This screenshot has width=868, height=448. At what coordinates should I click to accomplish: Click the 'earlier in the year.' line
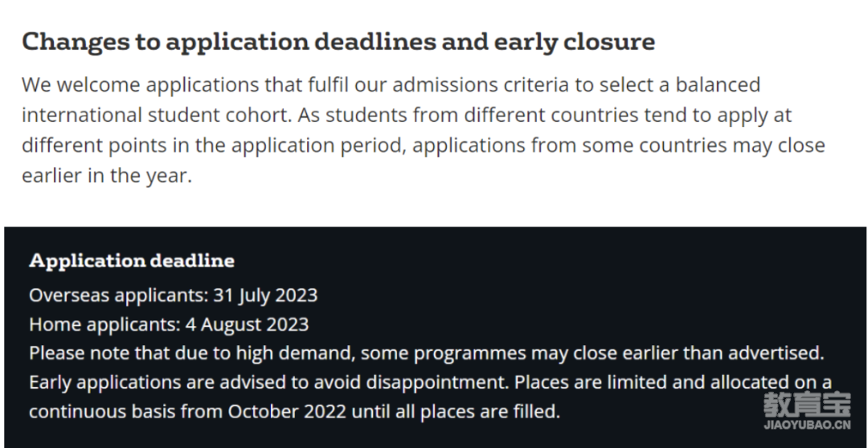(x=107, y=175)
